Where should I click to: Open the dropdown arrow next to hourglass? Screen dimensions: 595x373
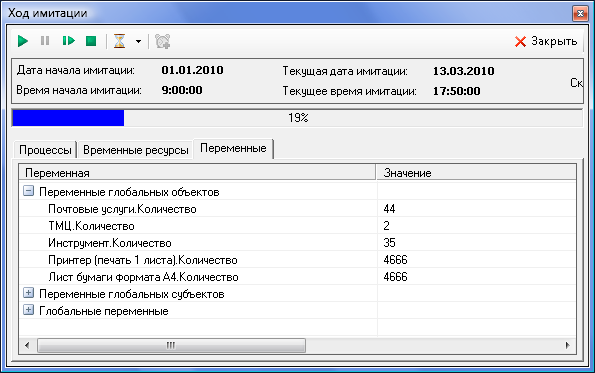tap(139, 41)
